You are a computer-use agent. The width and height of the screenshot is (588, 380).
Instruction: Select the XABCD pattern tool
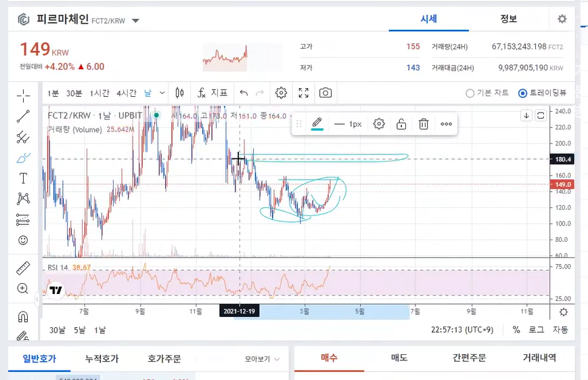click(23, 198)
